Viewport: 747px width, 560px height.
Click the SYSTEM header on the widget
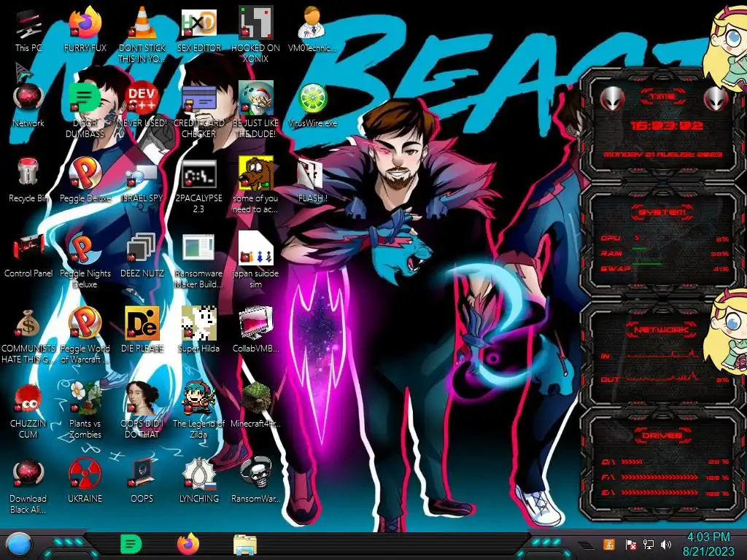click(x=662, y=212)
